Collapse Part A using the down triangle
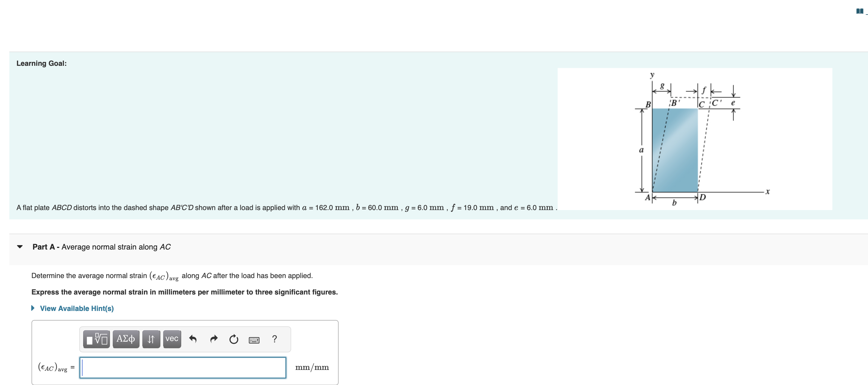 tap(20, 247)
